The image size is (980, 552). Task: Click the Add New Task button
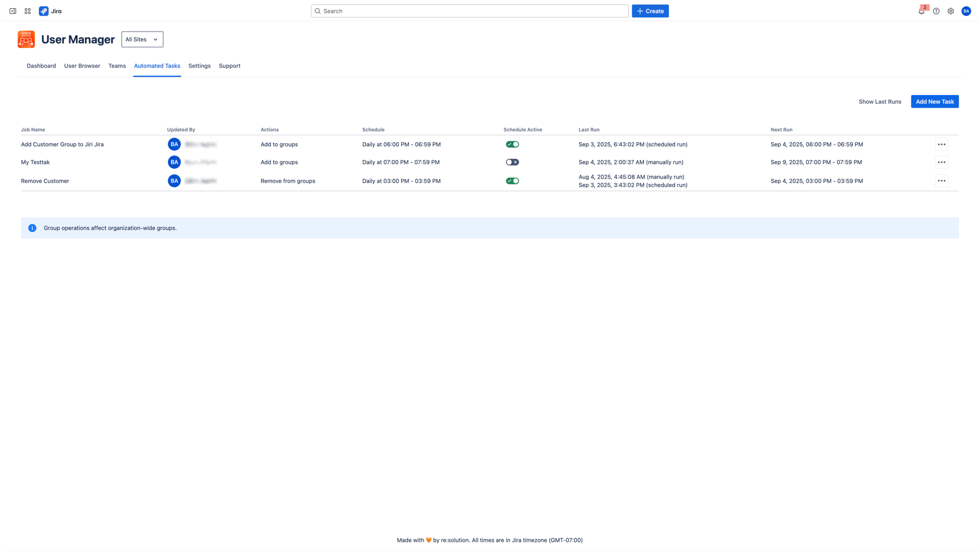click(x=934, y=101)
